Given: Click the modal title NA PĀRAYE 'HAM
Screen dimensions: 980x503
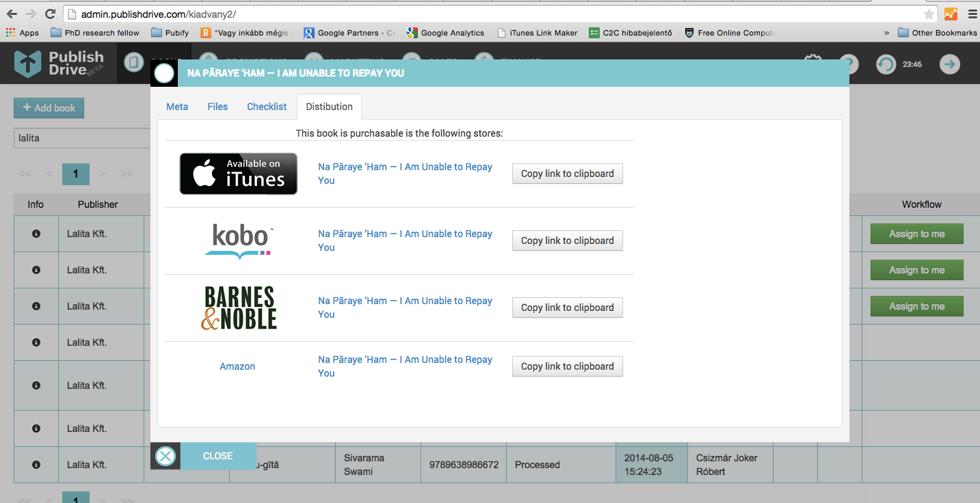Looking at the screenshot, I should click(295, 73).
